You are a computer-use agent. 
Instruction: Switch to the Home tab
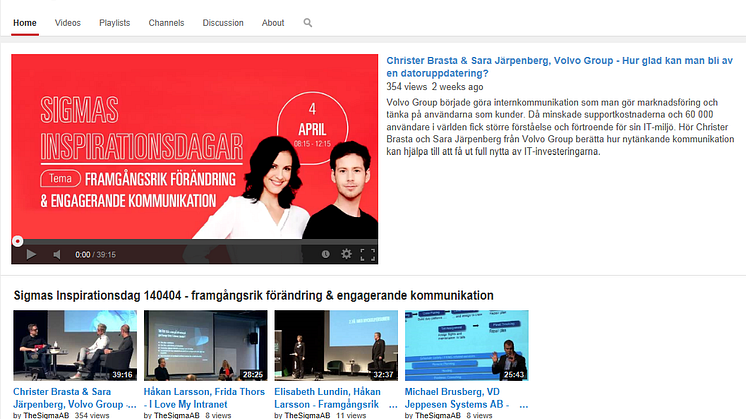point(25,23)
